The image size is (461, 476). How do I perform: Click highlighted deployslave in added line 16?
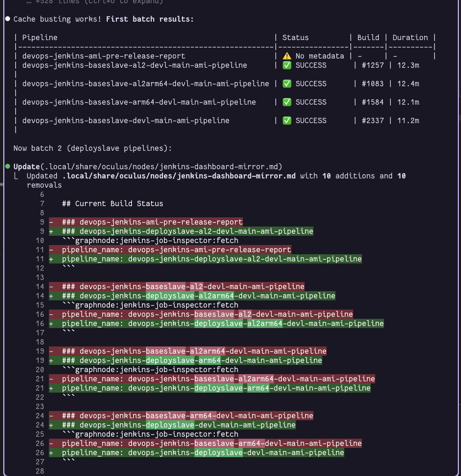(218, 324)
